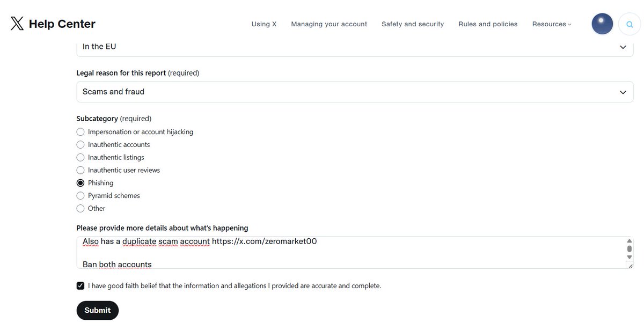Toggle the good faith belief checkbox
The height and width of the screenshot is (331, 644).
click(x=80, y=286)
